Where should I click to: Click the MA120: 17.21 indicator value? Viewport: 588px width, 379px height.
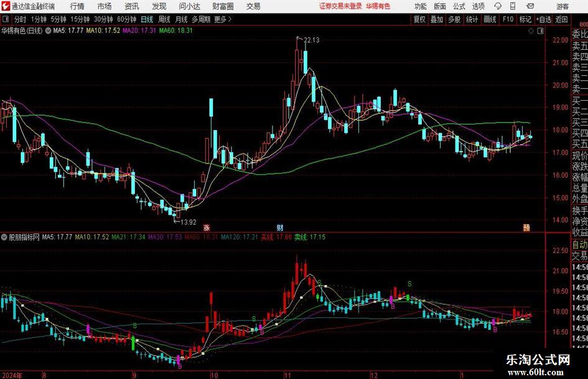[x=240, y=237]
